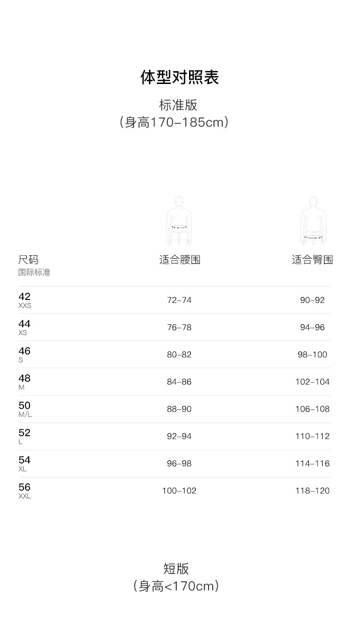Choose size 46 S row label
The image size is (359, 644).
pyautogui.click(x=24, y=354)
